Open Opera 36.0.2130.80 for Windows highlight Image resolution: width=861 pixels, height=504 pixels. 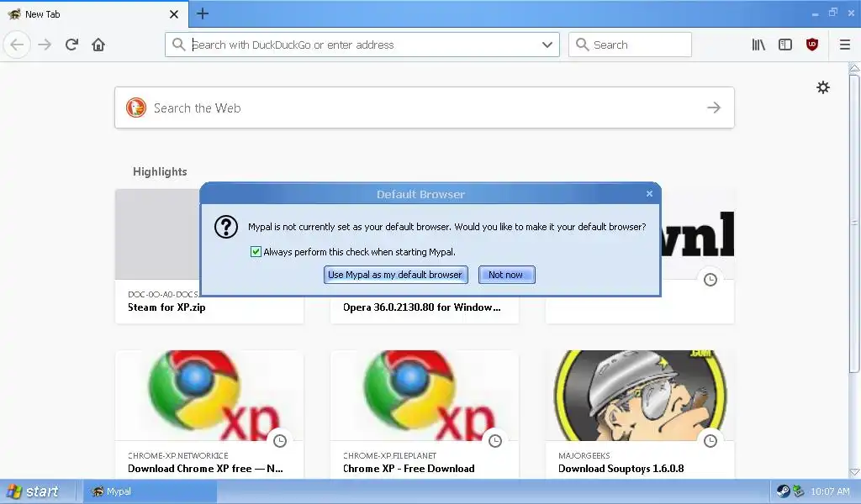tap(422, 307)
